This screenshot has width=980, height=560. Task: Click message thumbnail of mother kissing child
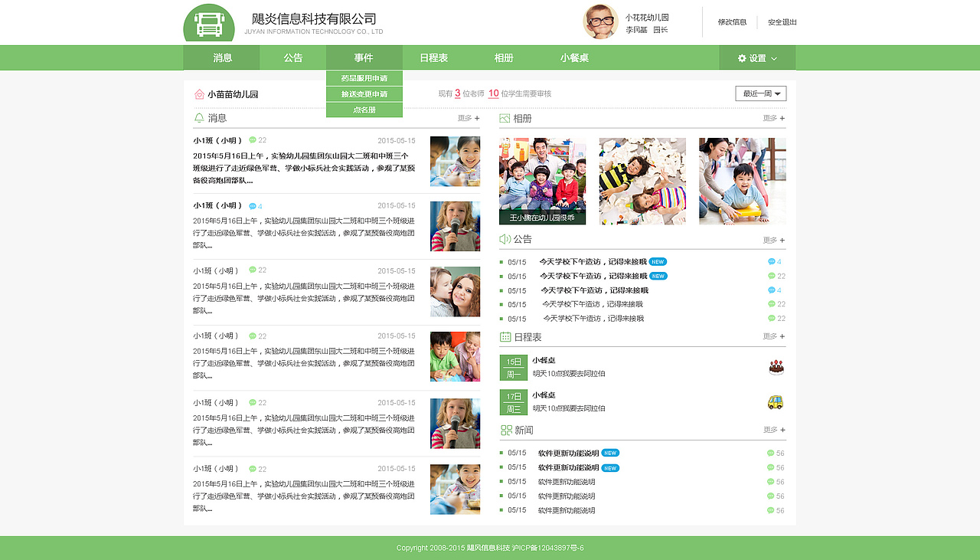(455, 292)
